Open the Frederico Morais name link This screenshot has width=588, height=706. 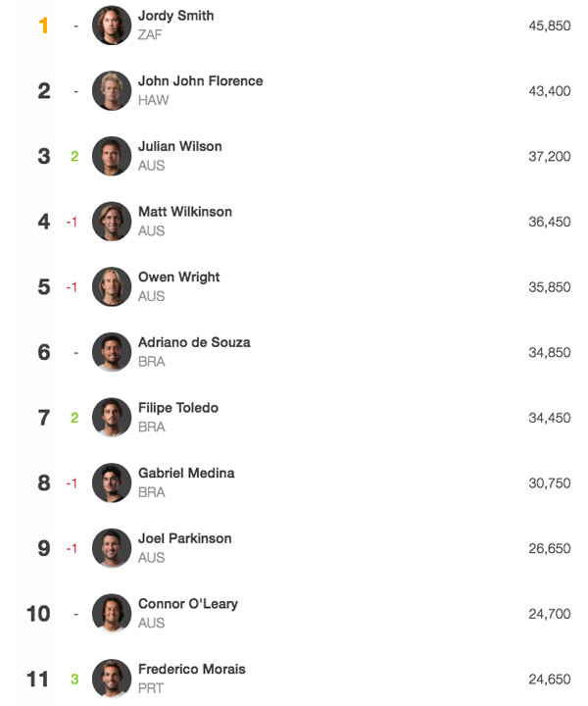pos(192,669)
